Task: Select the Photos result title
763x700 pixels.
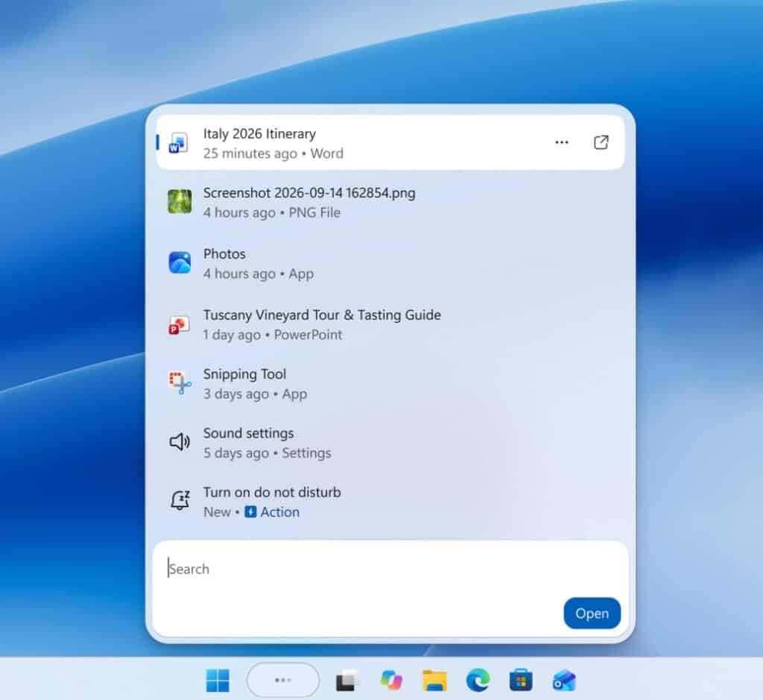Action: 224,254
